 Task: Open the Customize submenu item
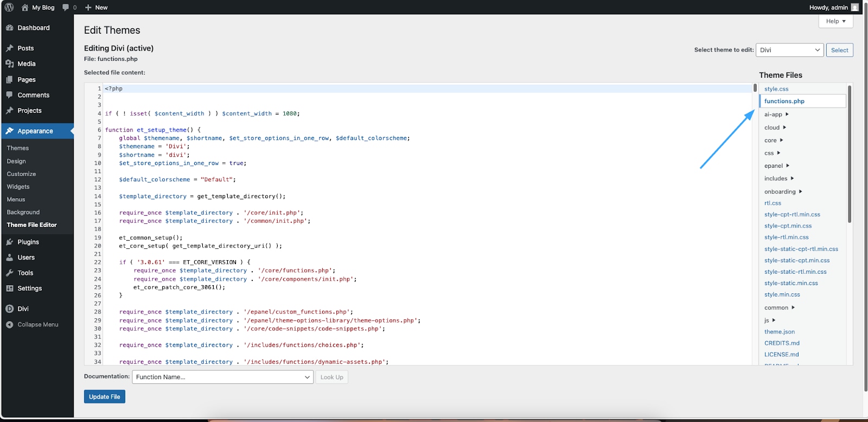[x=21, y=174]
